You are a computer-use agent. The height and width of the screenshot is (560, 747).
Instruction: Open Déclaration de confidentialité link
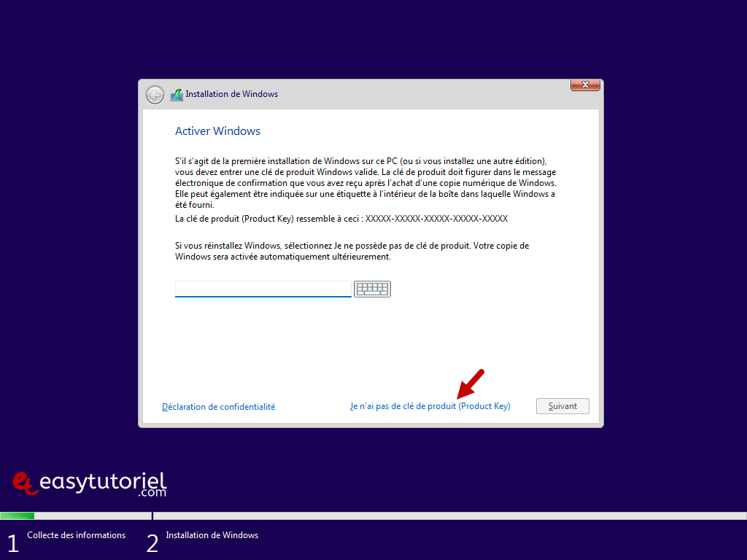219,407
